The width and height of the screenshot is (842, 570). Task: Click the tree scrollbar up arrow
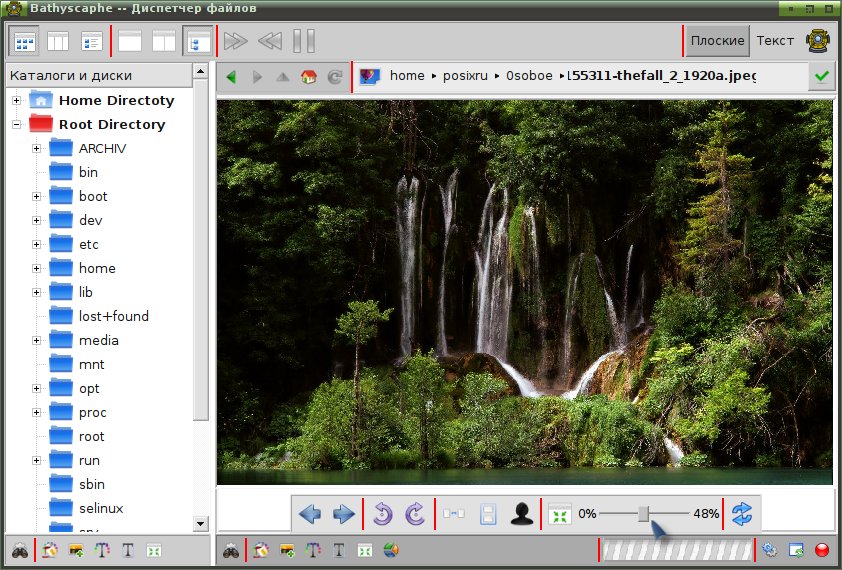[x=200, y=71]
